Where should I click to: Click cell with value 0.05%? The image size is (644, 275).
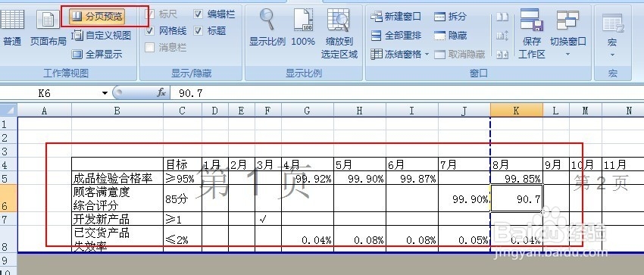pyautogui.click(x=464, y=239)
